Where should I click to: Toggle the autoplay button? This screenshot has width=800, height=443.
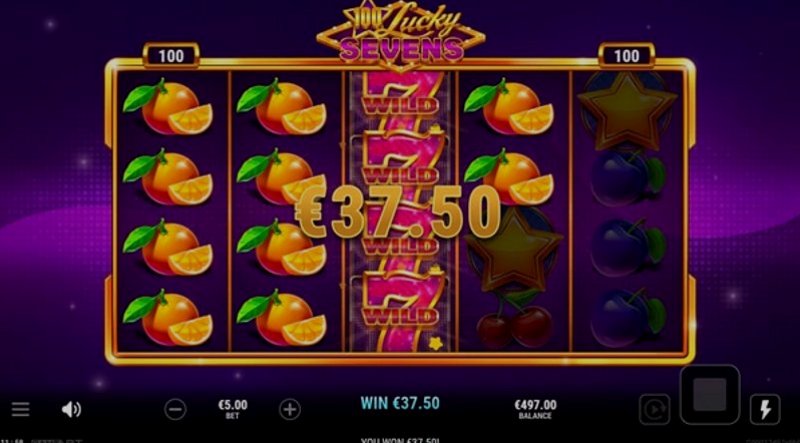point(654,409)
